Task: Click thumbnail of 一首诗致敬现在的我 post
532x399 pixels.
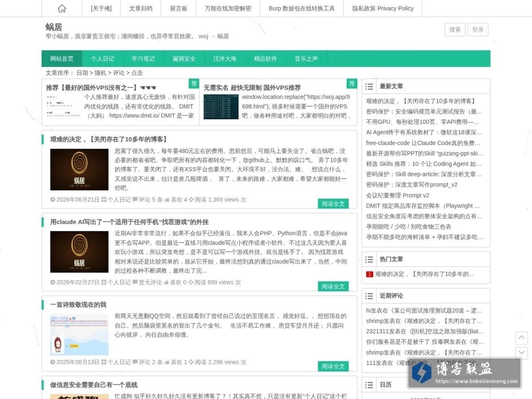Action: point(79,335)
